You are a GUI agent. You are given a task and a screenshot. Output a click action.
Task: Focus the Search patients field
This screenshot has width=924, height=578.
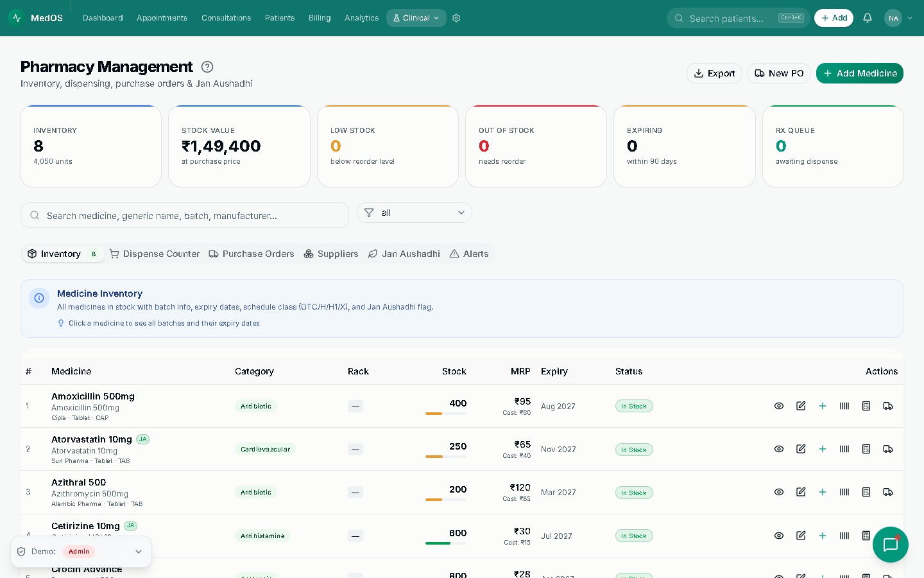(x=738, y=18)
